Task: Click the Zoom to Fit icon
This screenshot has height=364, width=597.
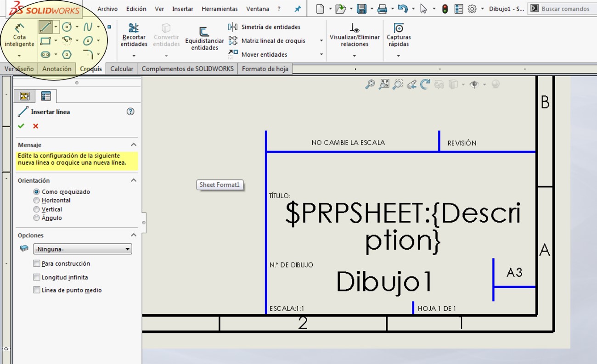Action: 370,84
